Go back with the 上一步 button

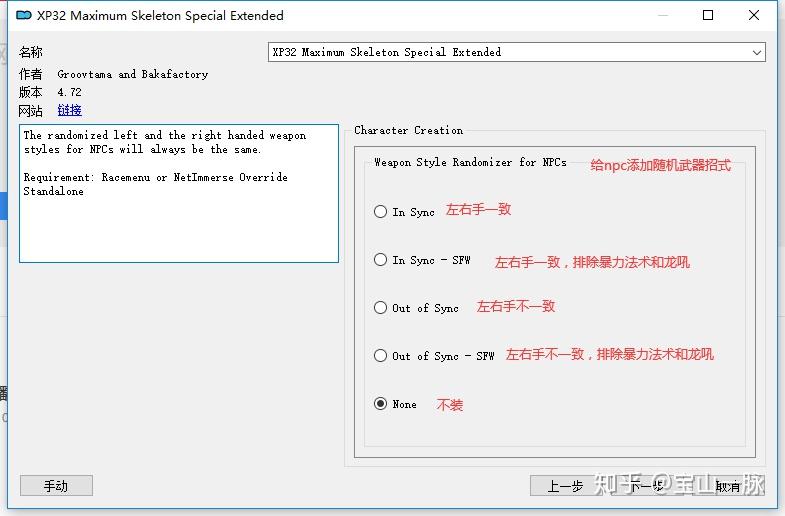[x=566, y=485]
